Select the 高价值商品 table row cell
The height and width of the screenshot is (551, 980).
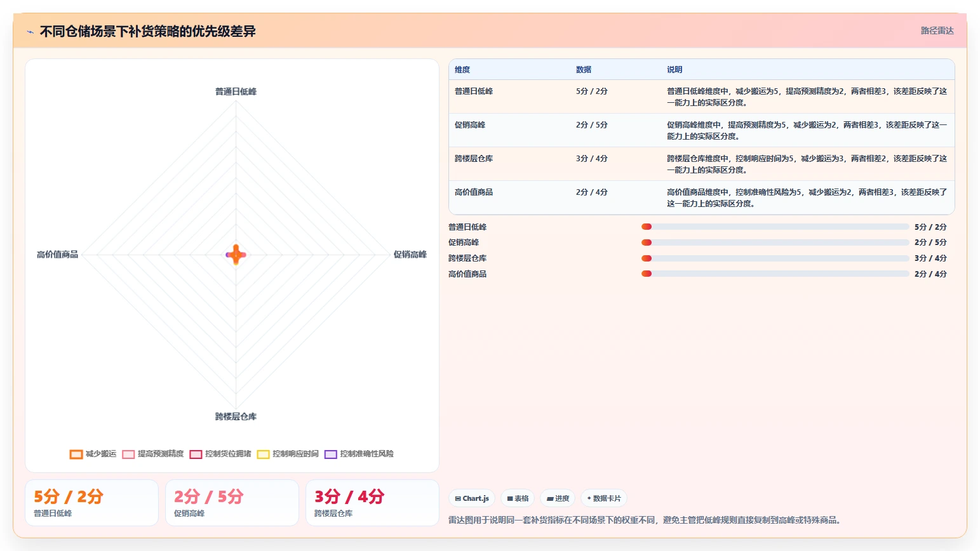(x=474, y=192)
